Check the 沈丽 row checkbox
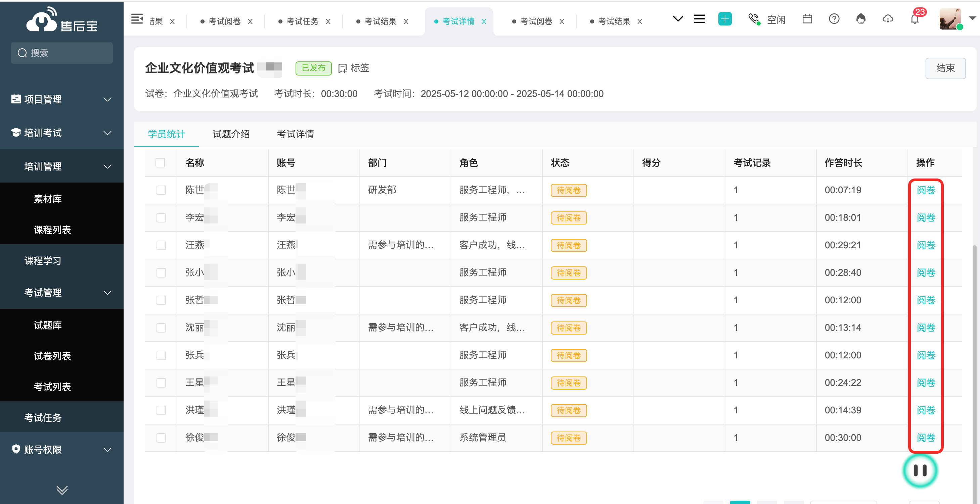The width and height of the screenshot is (980, 504). pos(161,327)
